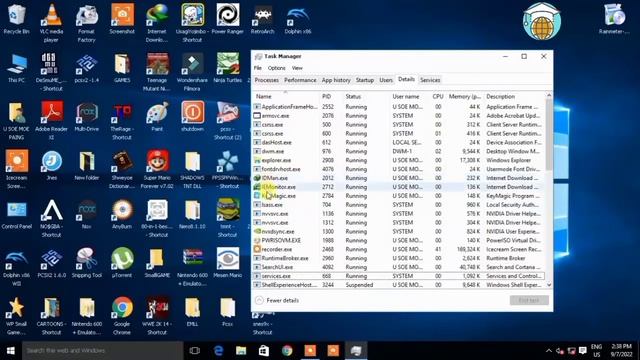Click the Windows Start button
The width and height of the screenshot is (640, 360).
point(11,351)
